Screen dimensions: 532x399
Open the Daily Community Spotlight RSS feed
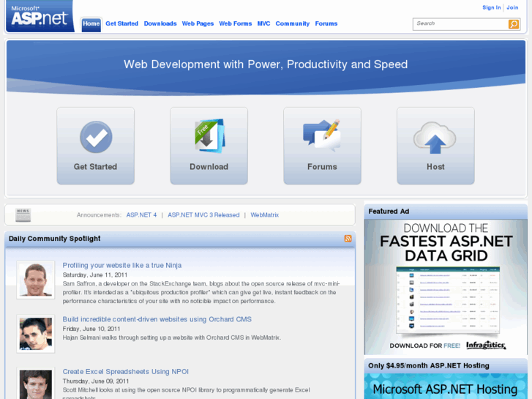tap(348, 239)
